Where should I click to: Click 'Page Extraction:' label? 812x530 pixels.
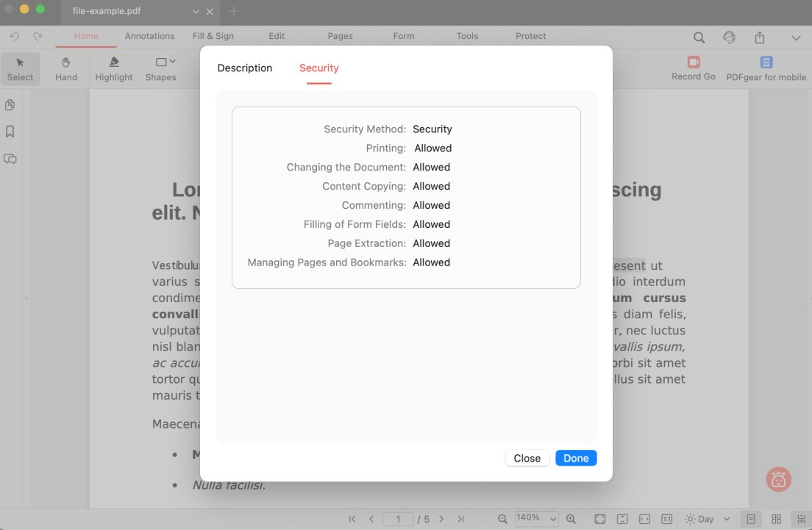pyautogui.click(x=366, y=243)
